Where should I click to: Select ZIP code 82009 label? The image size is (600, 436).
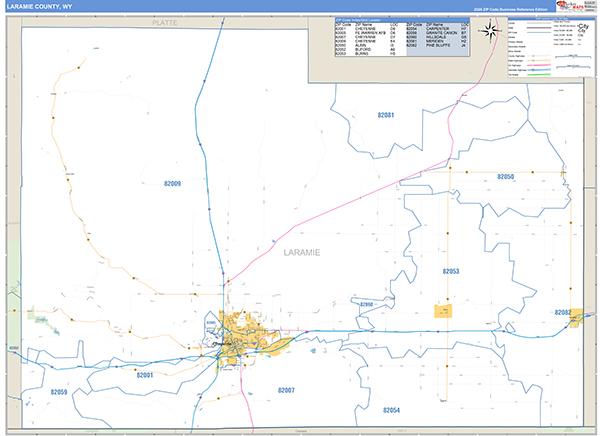(173, 184)
